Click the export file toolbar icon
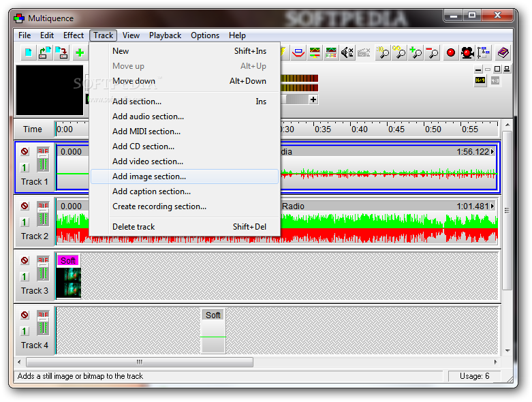Image resolution: width=532 pixels, height=402 pixels. pos(62,52)
